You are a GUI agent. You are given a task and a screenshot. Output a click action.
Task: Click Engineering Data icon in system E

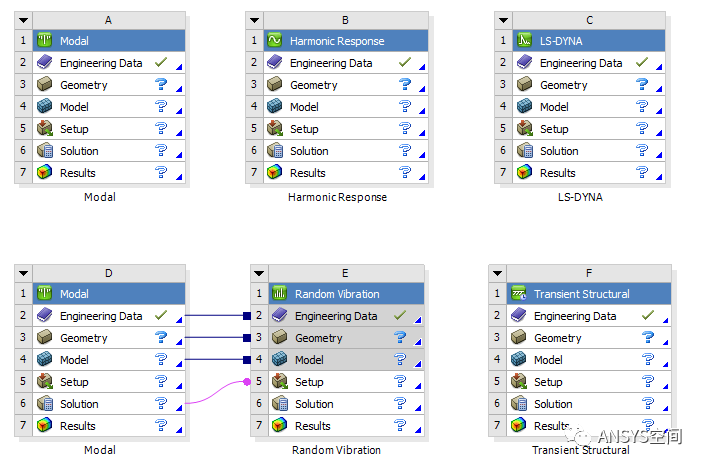click(x=279, y=315)
